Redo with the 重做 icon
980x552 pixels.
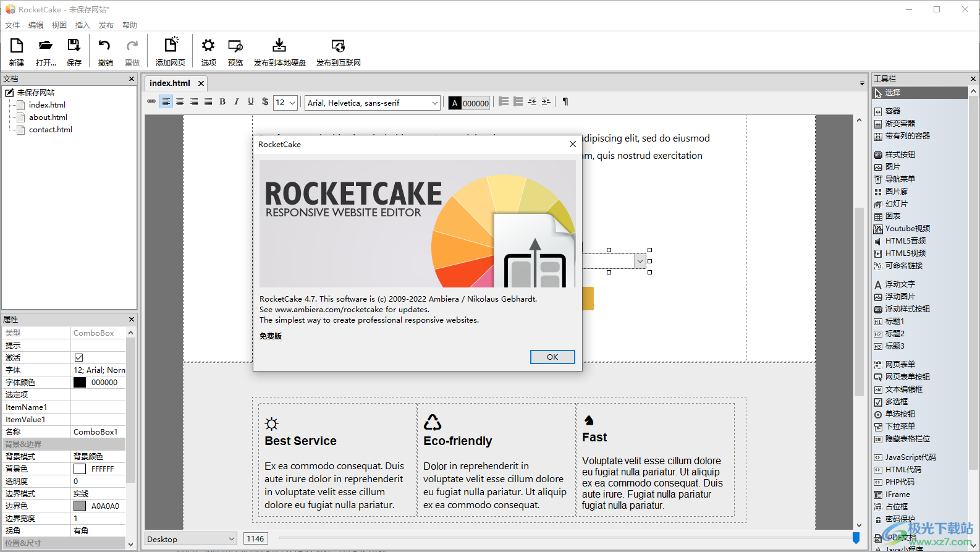(132, 52)
